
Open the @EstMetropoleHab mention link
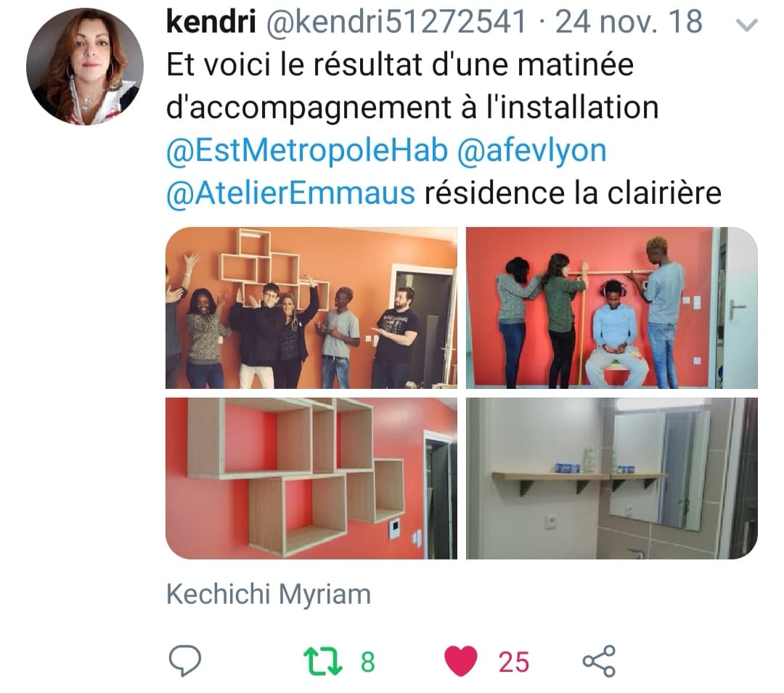point(306,150)
